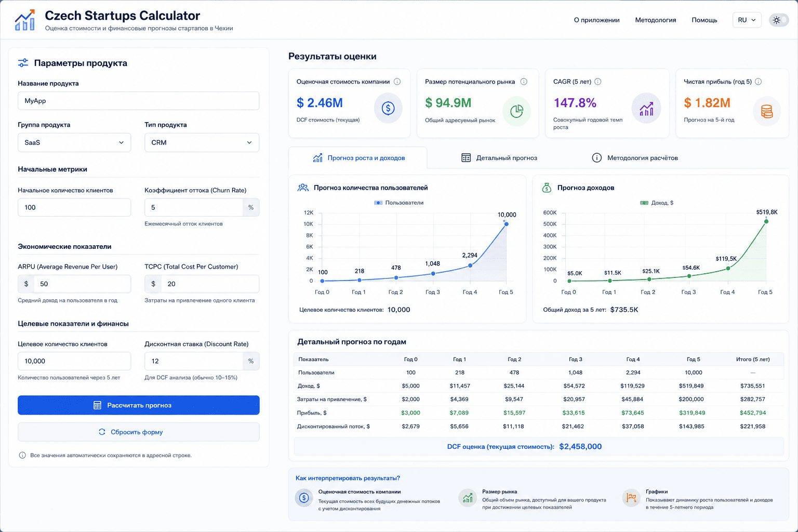
Task: Click info icon beside CAGR (5 лет)
Action: [598, 82]
